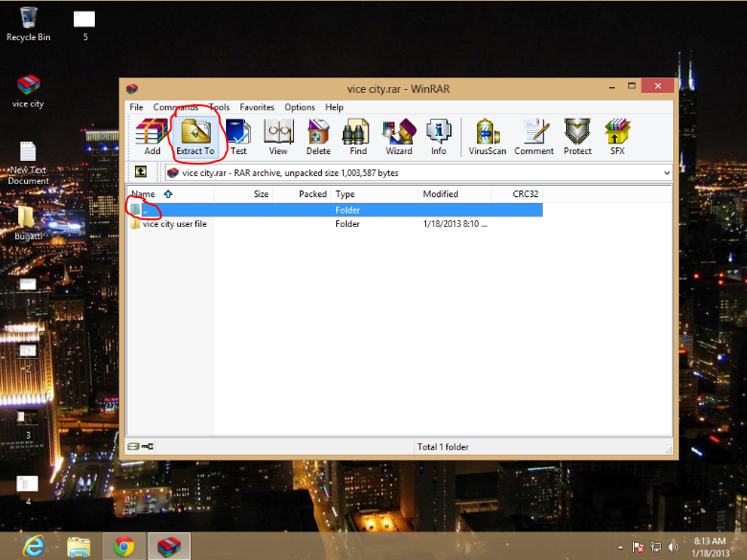Open the Options menu

(300, 107)
